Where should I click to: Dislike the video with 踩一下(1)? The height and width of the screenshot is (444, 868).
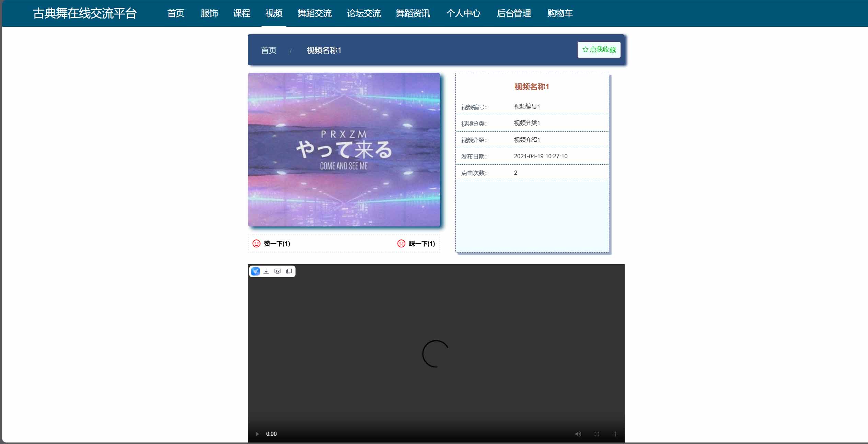coord(422,244)
